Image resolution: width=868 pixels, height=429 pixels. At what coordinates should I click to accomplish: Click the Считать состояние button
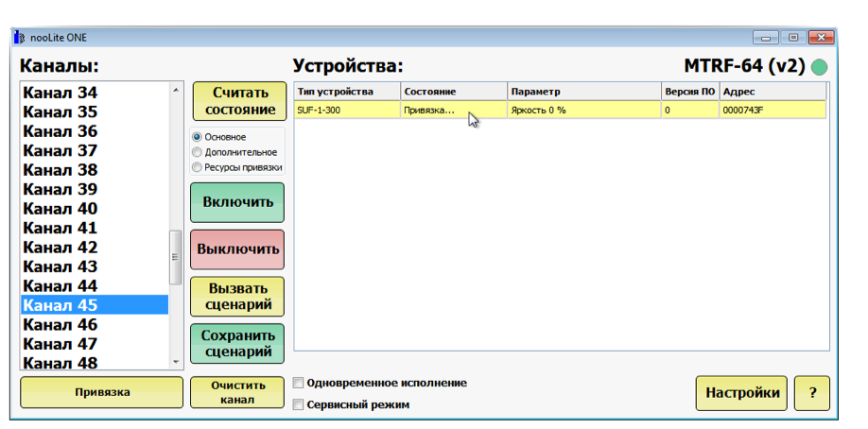[x=240, y=101]
